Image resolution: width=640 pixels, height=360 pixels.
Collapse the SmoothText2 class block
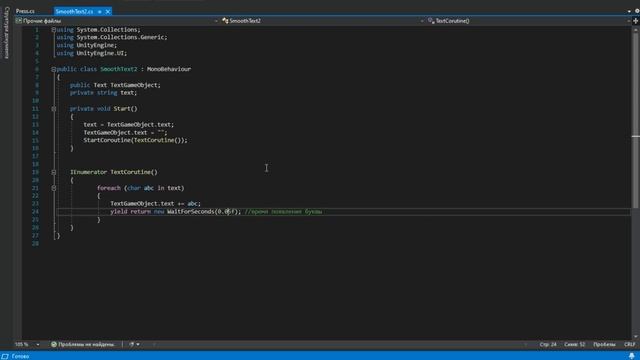pyautogui.click(x=53, y=69)
